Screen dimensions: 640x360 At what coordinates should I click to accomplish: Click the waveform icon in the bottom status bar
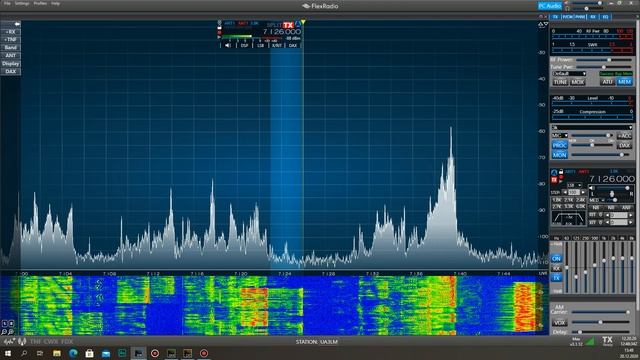[x=9, y=341]
